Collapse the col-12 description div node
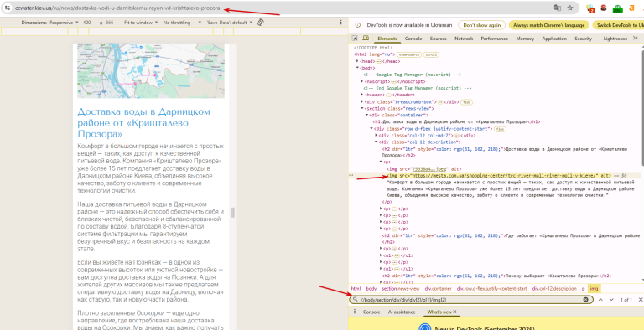Viewport: 644px width, 330px height. tap(376, 142)
